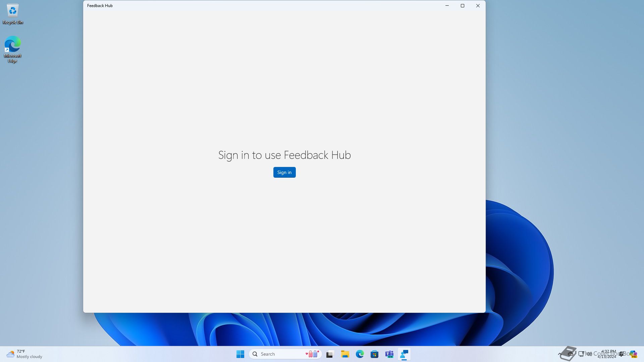Open the weather widget showing 72°F
This screenshot has width=644, height=362.
click(24, 354)
